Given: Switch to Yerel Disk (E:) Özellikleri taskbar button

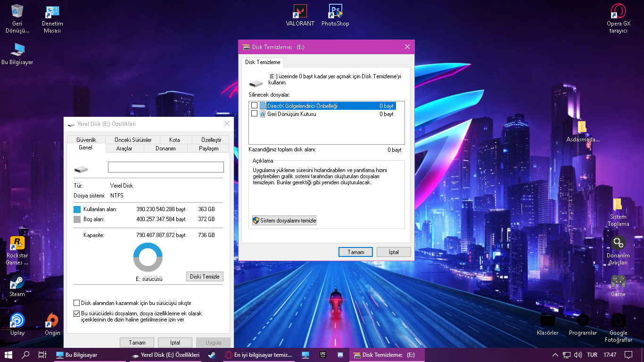Looking at the screenshot, I should (x=165, y=355).
